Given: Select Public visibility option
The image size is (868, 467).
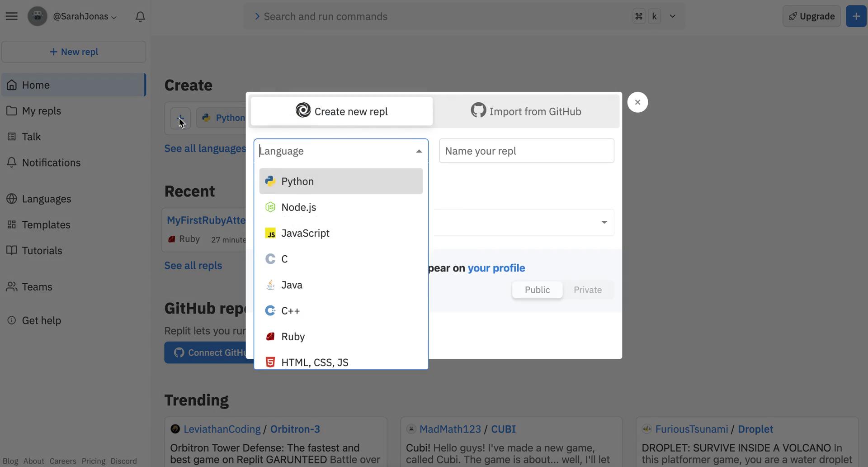Looking at the screenshot, I should [x=537, y=290].
